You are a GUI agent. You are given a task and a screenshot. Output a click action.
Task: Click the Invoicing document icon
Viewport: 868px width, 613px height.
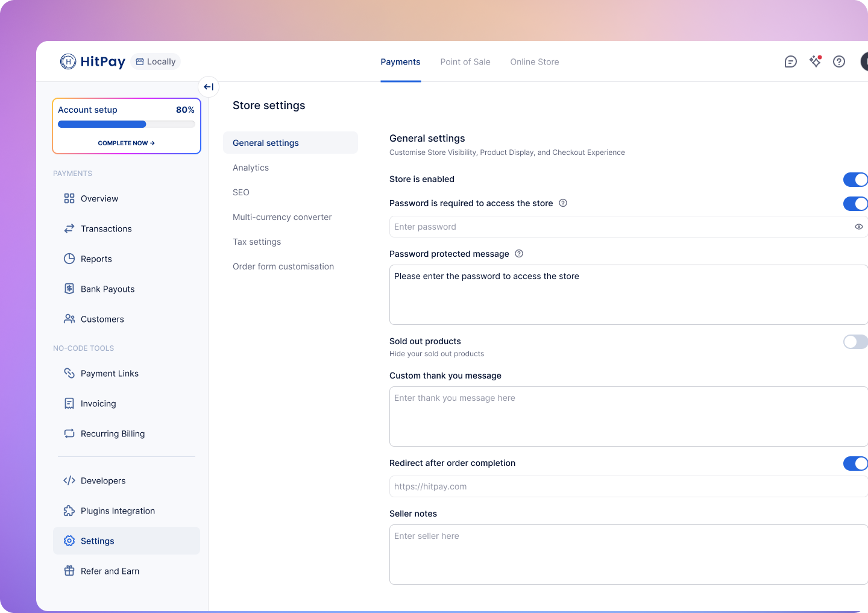click(x=69, y=403)
